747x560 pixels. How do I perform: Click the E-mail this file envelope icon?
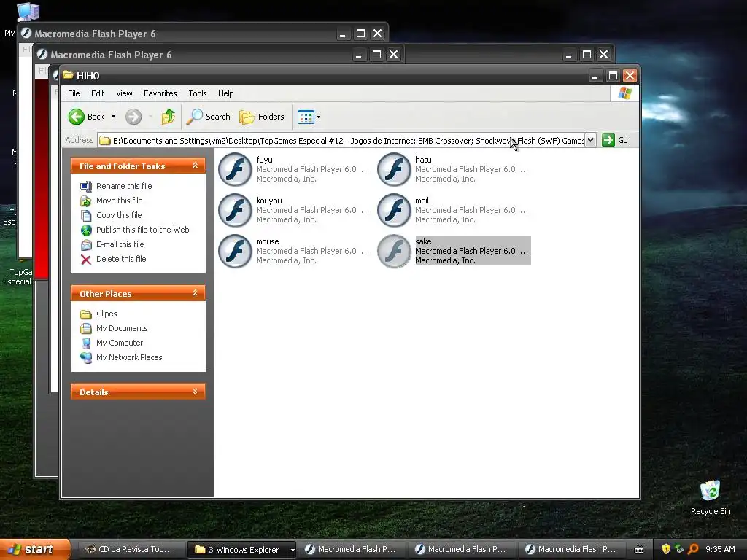click(86, 245)
